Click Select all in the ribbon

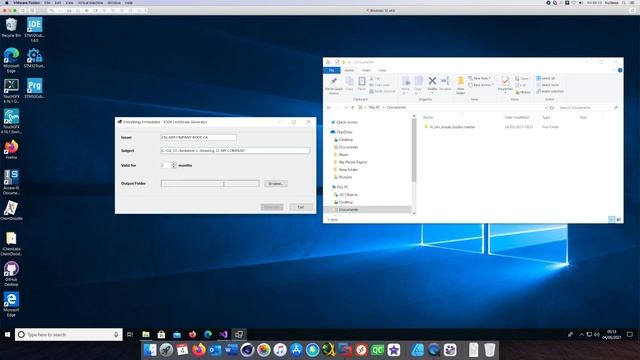pos(546,78)
